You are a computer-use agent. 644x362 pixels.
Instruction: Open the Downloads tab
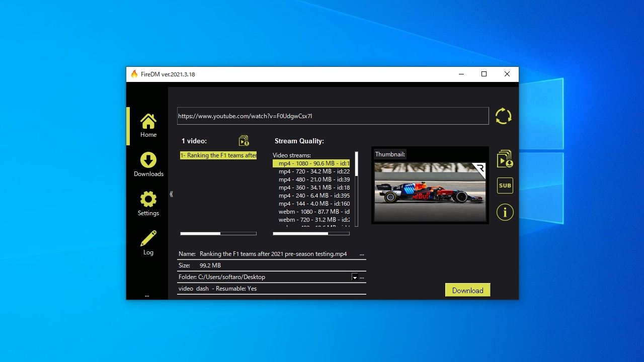[x=148, y=165]
